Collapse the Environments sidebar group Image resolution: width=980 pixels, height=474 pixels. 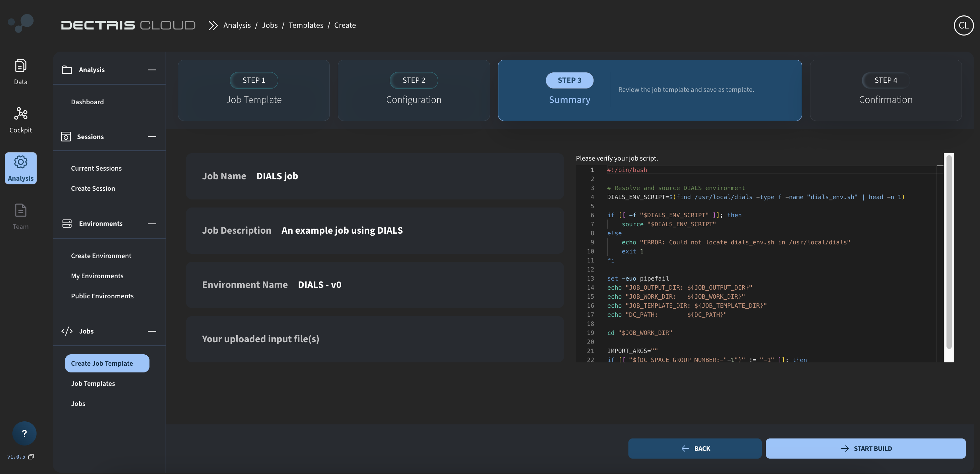(152, 224)
